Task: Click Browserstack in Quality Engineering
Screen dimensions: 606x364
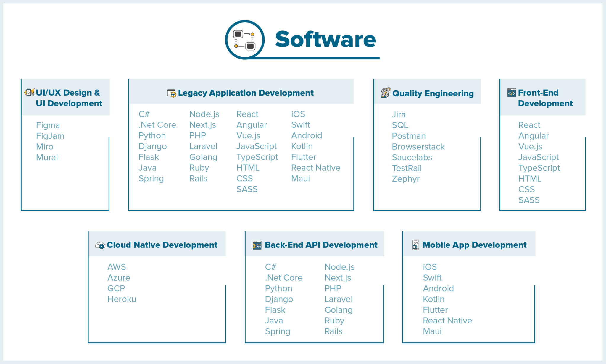Action: click(418, 147)
